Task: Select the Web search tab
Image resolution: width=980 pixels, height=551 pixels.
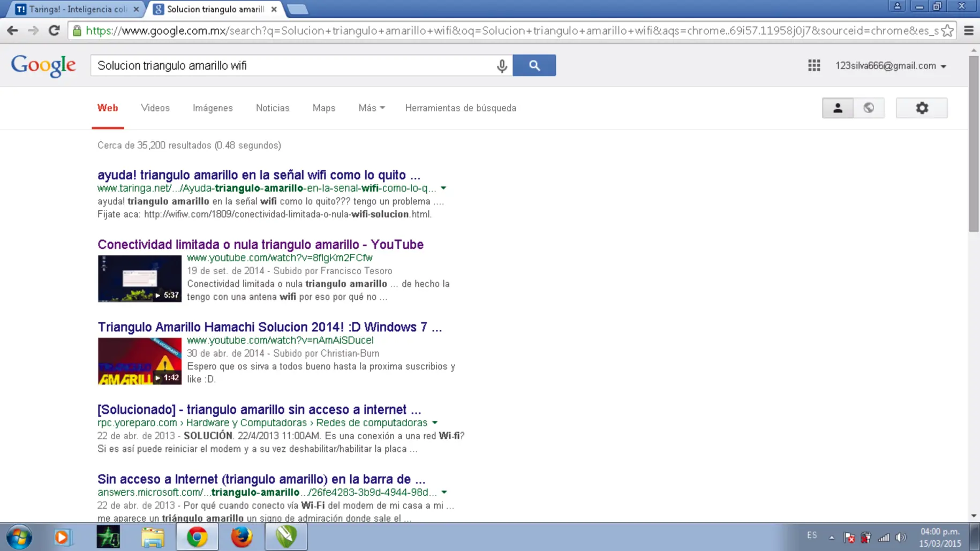Action: 108,108
